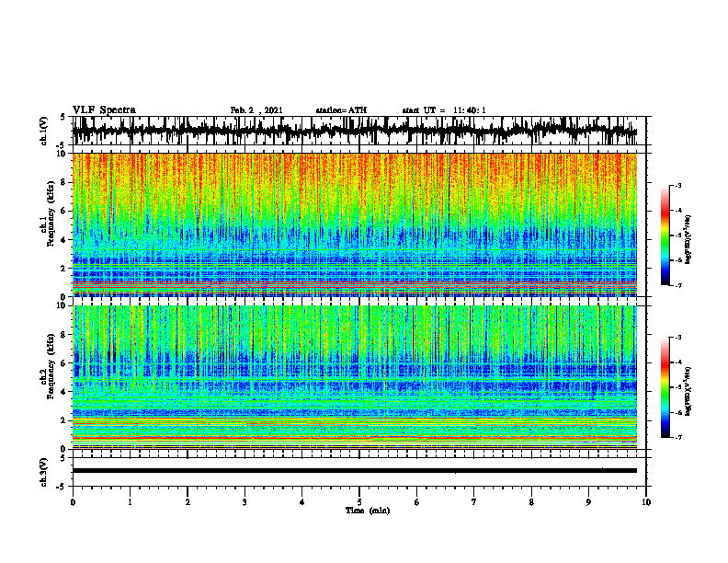The height and width of the screenshot is (563, 728).
Task: Click the '2' kHz tick of ch.1 spectrogram
Action: point(64,268)
